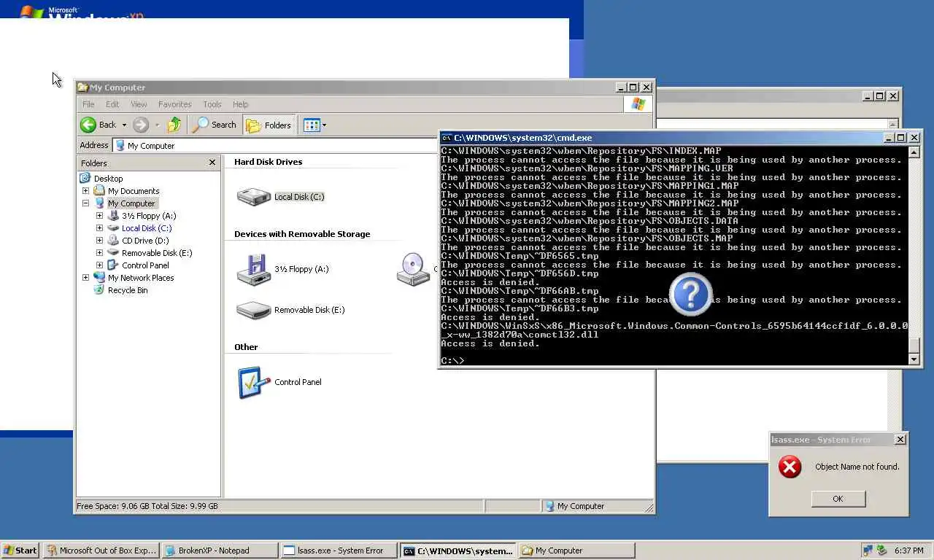Click the Windows flag logo in My Computer
Viewport: 934px width, 560px height.
638,104
